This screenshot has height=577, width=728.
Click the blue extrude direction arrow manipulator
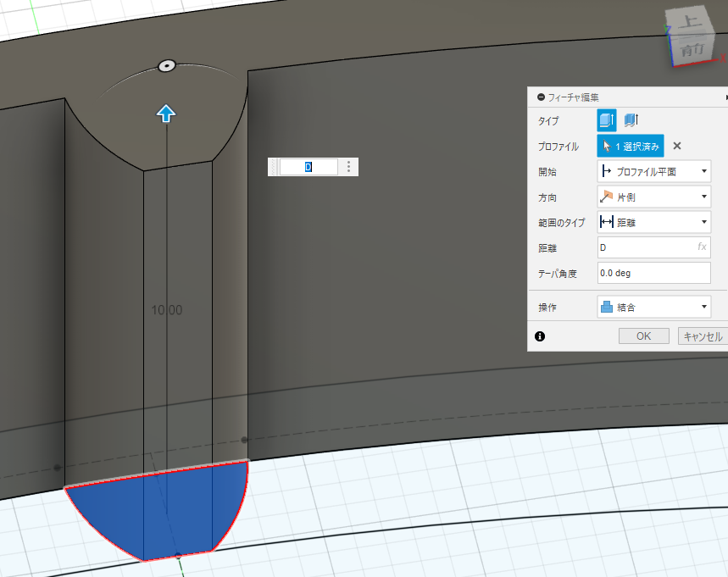(166, 113)
